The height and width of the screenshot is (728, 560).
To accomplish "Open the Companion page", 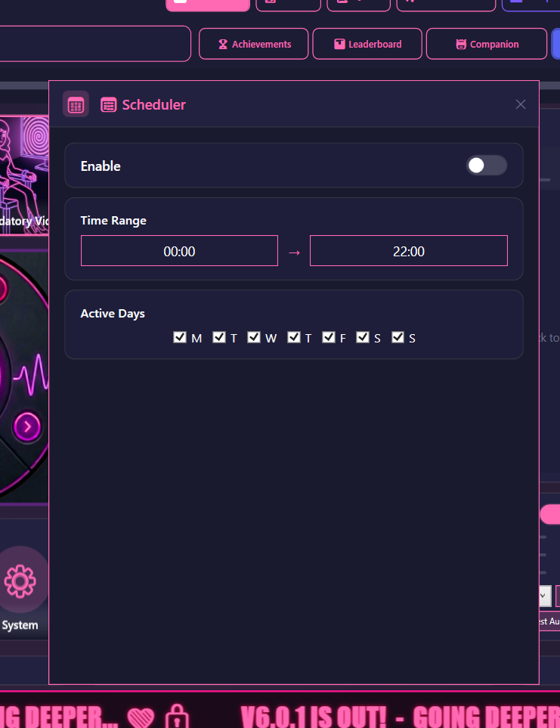I will (x=487, y=44).
